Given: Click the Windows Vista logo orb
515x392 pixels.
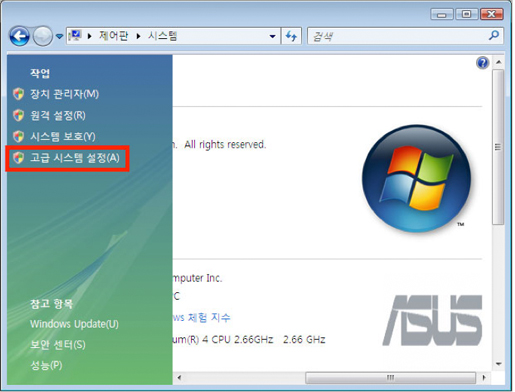Looking at the screenshot, I should (x=416, y=178).
